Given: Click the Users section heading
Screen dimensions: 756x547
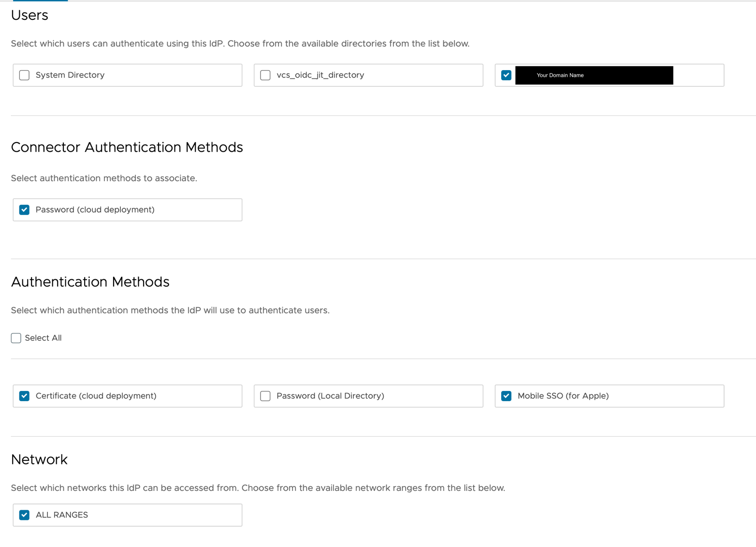Looking at the screenshot, I should pos(29,15).
